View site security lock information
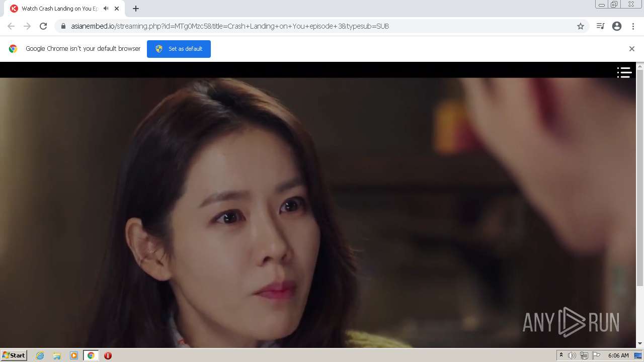The image size is (644, 362). (63, 26)
